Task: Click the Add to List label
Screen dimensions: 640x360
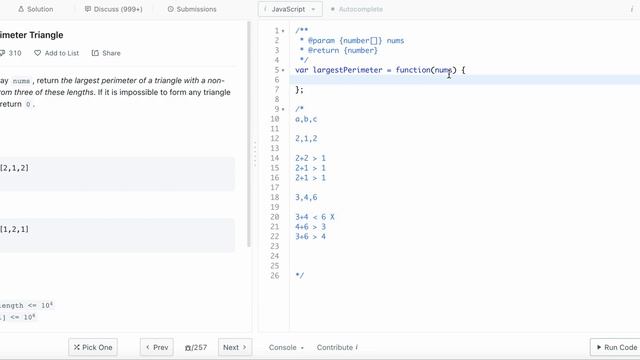Action: pyautogui.click(x=62, y=53)
